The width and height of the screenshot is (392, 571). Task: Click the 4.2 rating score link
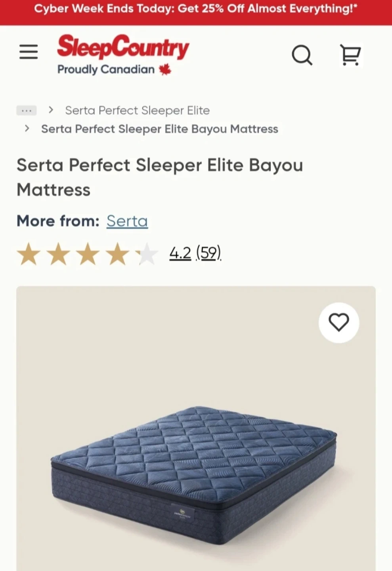coord(180,253)
